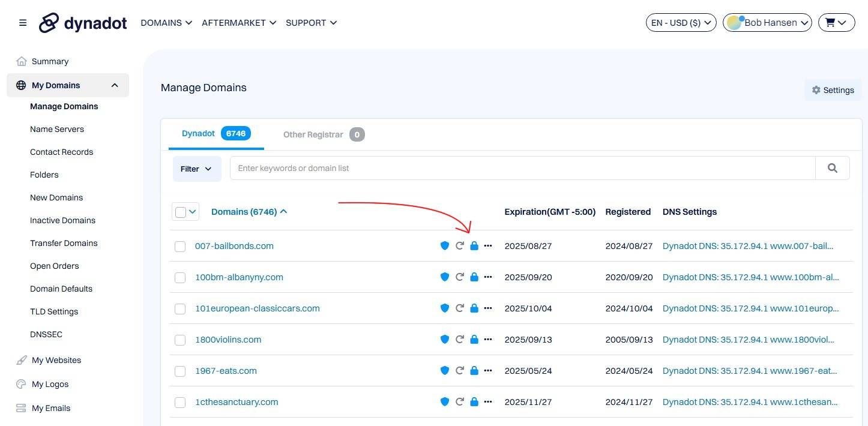Click shield icon for 1800violins.com
The width and height of the screenshot is (868, 426).
tap(445, 340)
